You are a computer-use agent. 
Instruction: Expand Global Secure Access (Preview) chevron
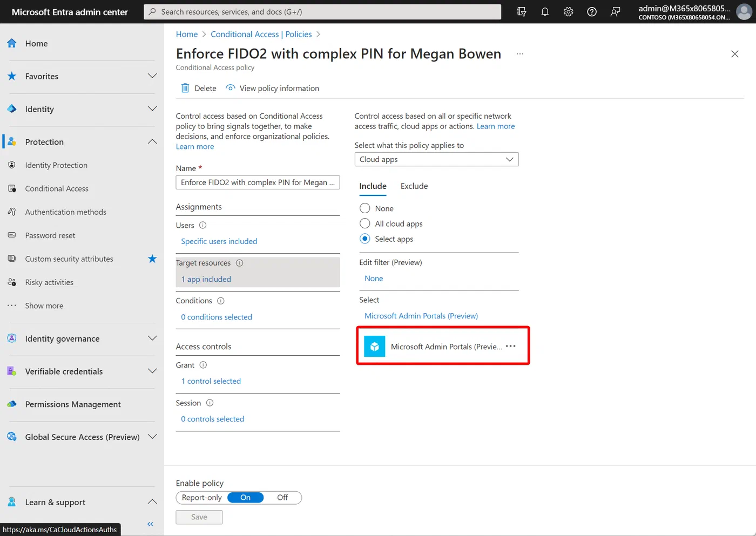152,437
